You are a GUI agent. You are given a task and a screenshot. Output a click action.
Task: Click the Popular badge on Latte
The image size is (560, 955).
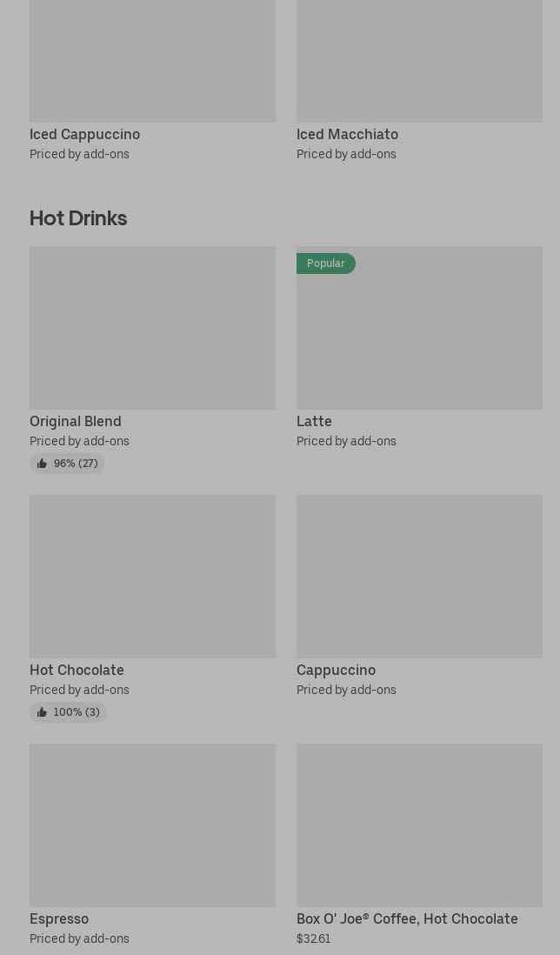click(325, 264)
